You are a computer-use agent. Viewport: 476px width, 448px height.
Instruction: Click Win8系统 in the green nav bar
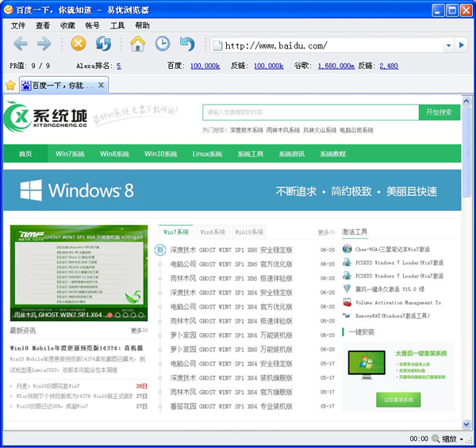coord(114,154)
